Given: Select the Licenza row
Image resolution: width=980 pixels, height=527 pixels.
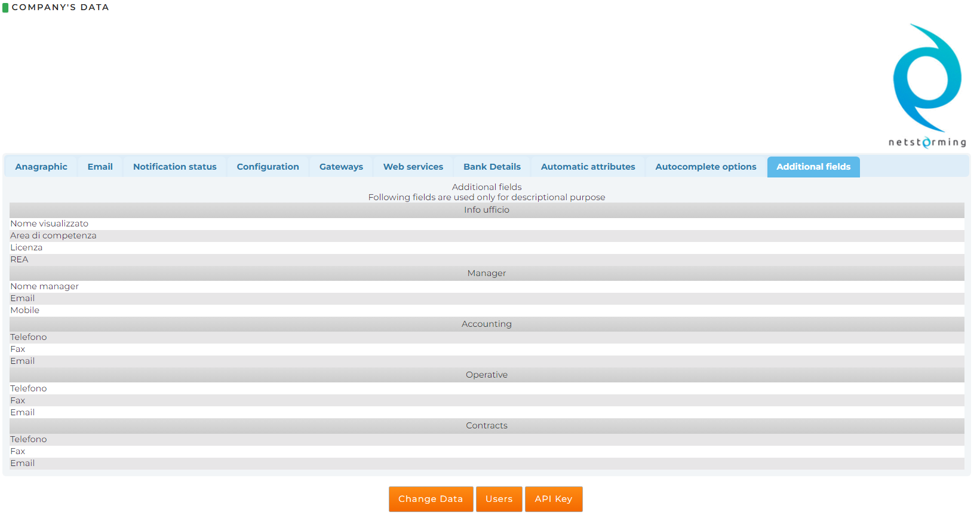Looking at the screenshot, I should pyautogui.click(x=26, y=247).
